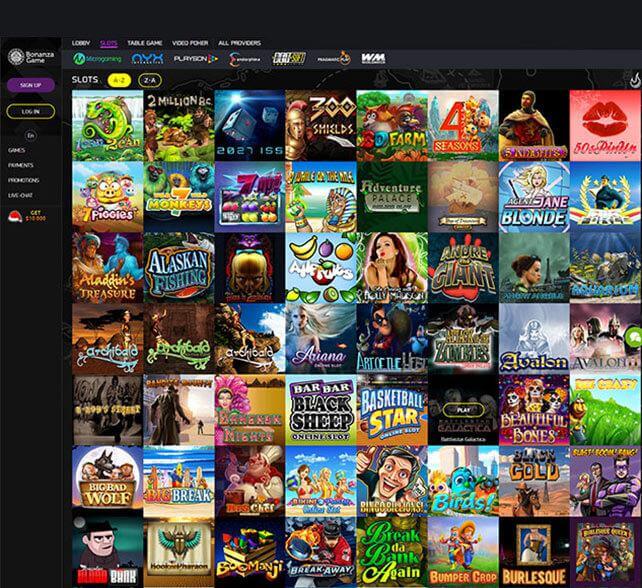Open the 2027 ISS slot
This screenshot has height=588, width=642.
coord(250,126)
